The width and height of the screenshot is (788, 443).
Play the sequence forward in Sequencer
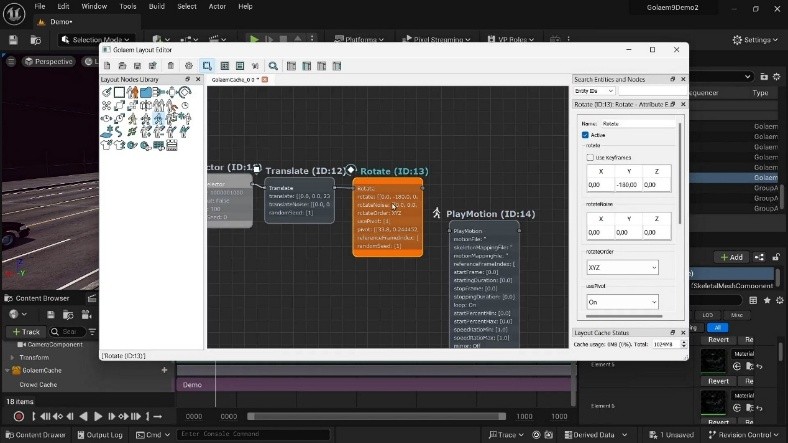(x=98, y=416)
